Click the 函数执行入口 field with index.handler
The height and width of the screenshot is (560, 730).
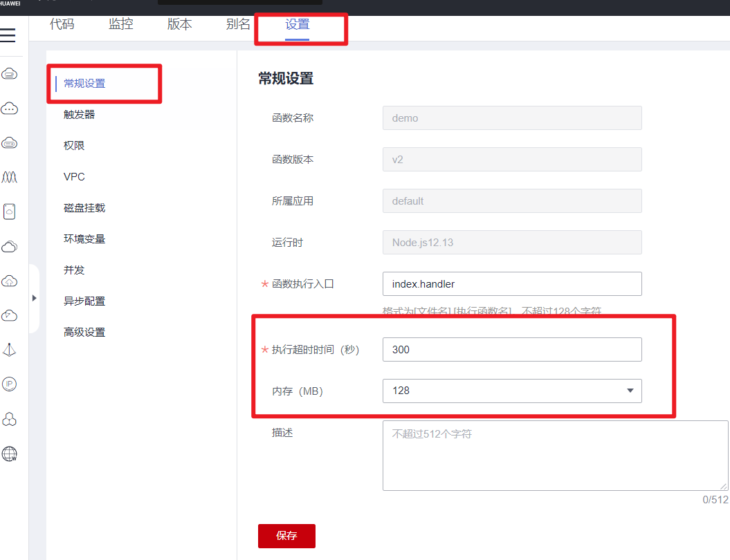pos(512,283)
